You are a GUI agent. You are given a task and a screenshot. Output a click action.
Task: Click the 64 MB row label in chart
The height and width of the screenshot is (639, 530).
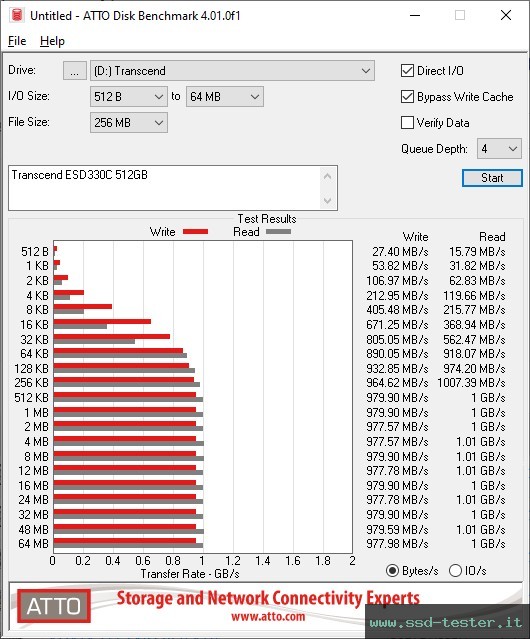(x=33, y=544)
